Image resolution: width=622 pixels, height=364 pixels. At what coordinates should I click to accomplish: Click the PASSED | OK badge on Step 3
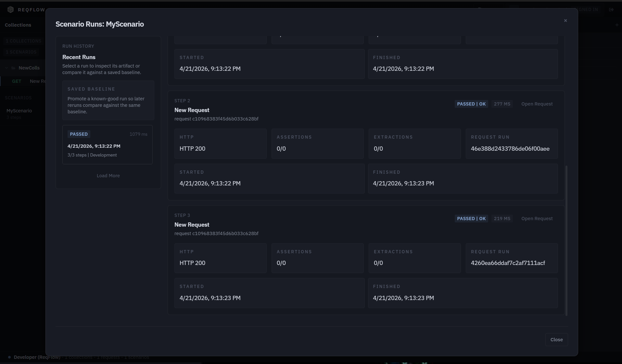tap(471, 219)
